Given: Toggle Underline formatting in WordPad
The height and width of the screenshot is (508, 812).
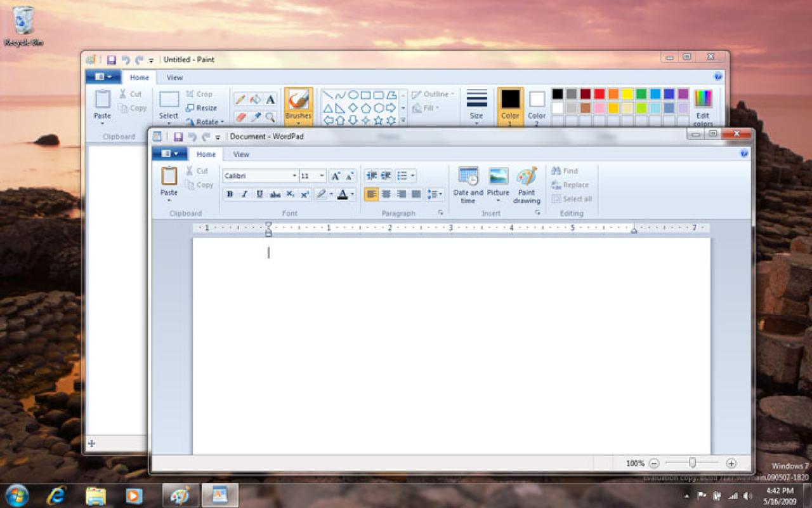Looking at the screenshot, I should pos(259,194).
